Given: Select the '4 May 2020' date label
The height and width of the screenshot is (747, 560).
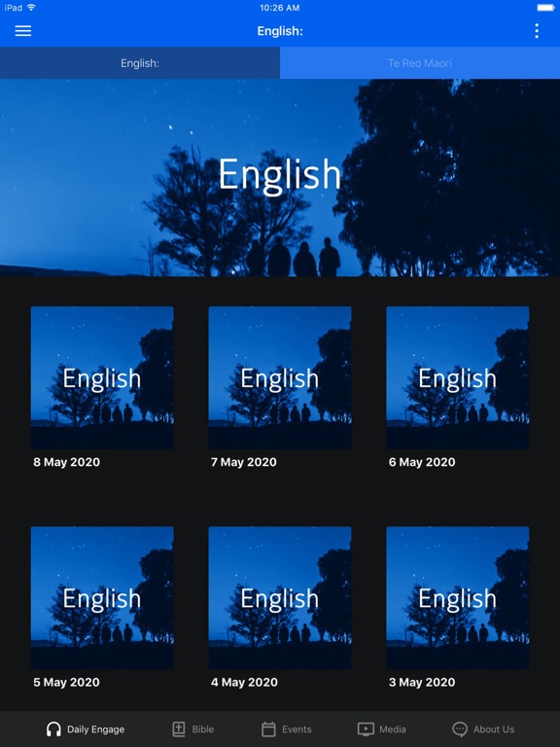Looking at the screenshot, I should (x=244, y=682).
